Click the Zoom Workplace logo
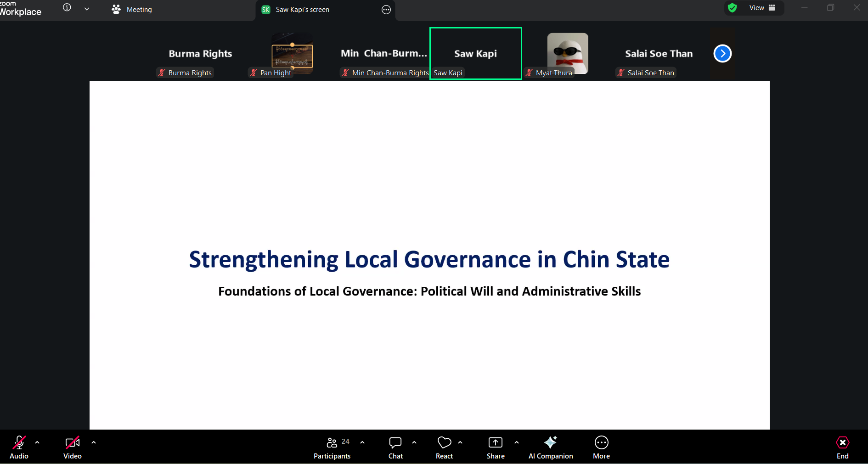This screenshot has width=868, height=464. point(20,9)
